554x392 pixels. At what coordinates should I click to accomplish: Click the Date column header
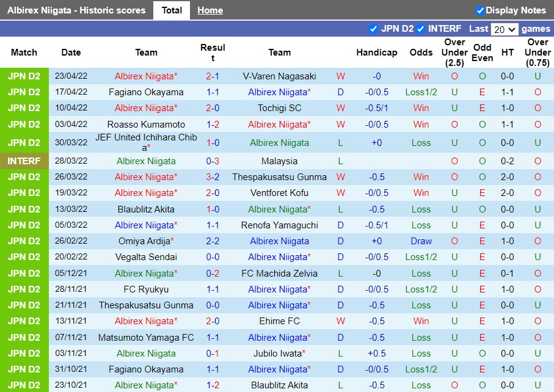[71, 53]
